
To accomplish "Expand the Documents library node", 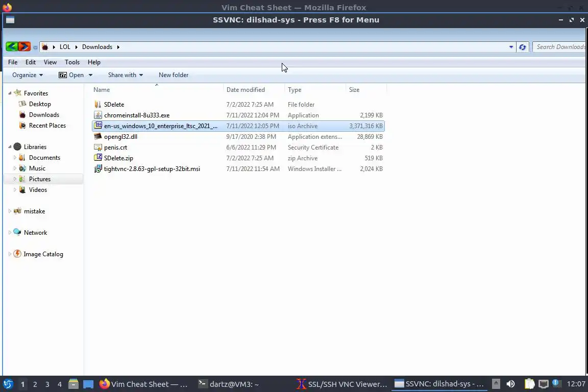I will click(x=15, y=158).
